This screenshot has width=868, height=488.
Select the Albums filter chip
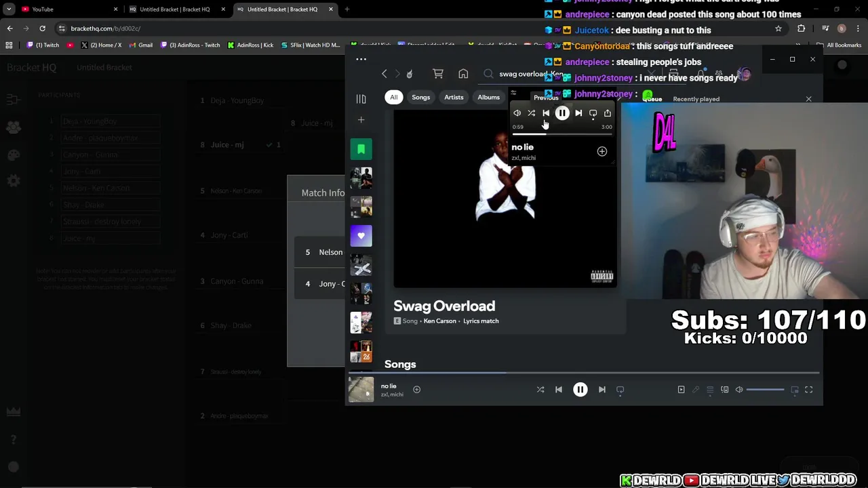coord(488,97)
